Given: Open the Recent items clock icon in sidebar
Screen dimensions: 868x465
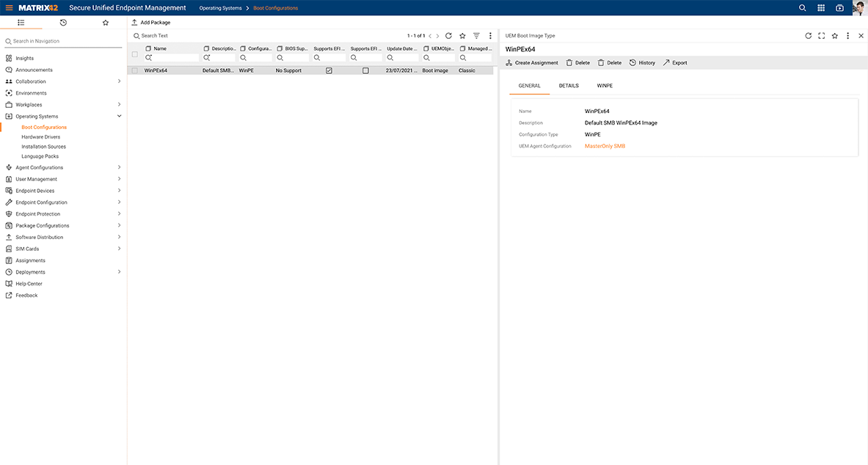Looking at the screenshot, I should click(x=62, y=23).
